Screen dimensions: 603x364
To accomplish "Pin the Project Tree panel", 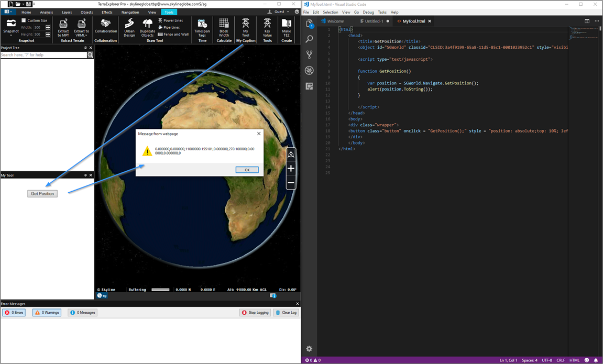I will 85,48.
